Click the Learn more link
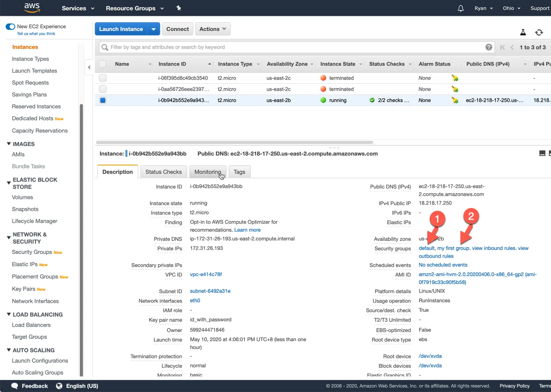The height and width of the screenshot is (392, 551). pyautogui.click(x=248, y=230)
